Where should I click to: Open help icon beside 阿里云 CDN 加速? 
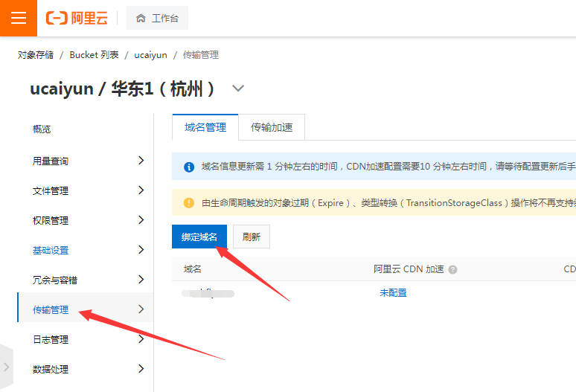click(x=453, y=270)
